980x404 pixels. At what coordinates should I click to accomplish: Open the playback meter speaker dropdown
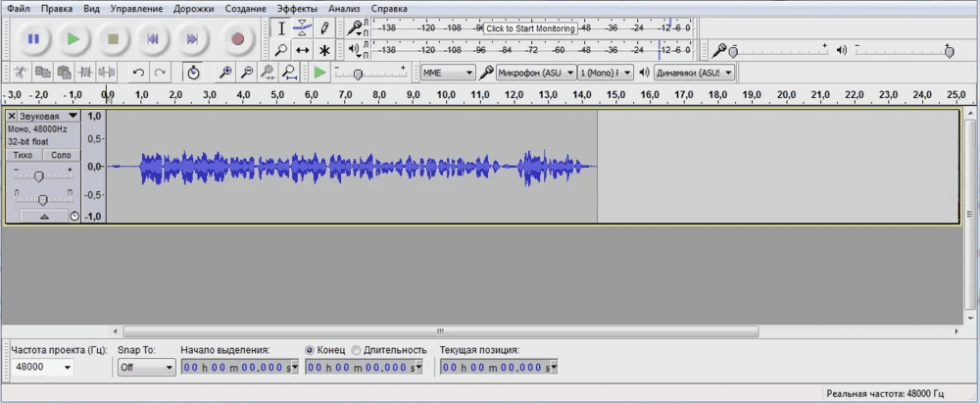point(355,49)
